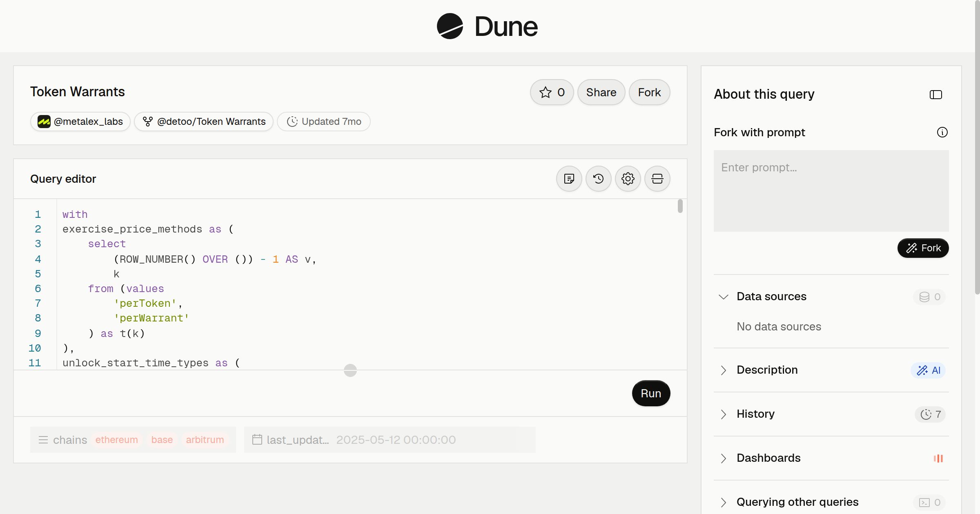980x514 pixels.
Task: Open query editor settings gear
Action: click(x=628, y=179)
